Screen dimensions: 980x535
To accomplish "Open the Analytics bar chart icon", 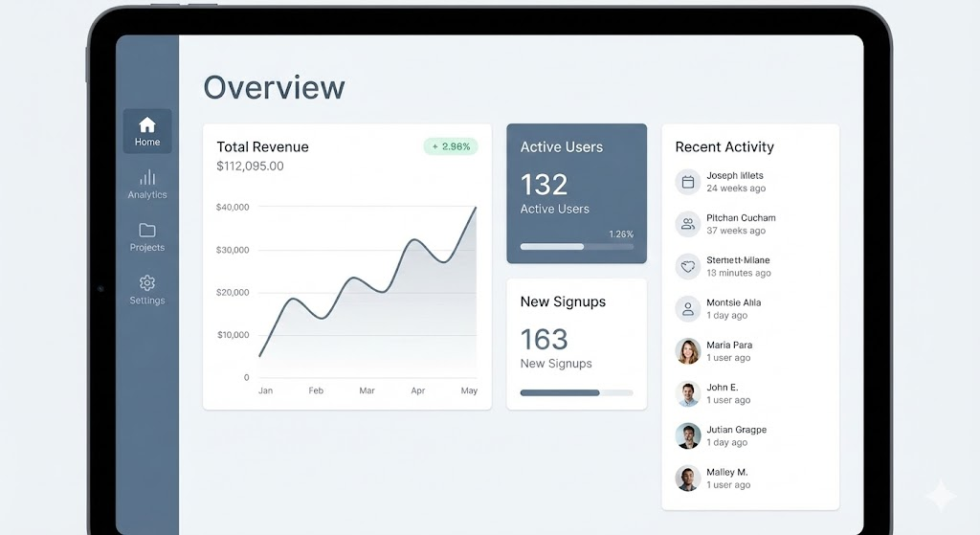I will coord(147,177).
